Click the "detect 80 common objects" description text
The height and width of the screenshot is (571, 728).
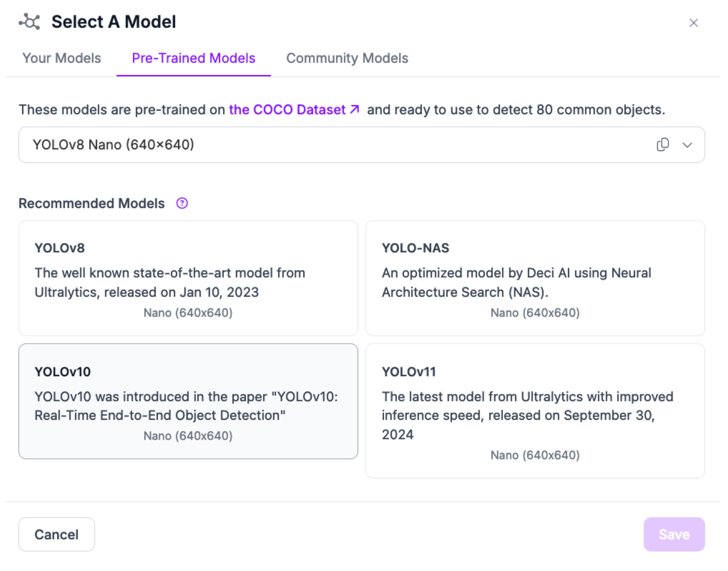point(516,110)
